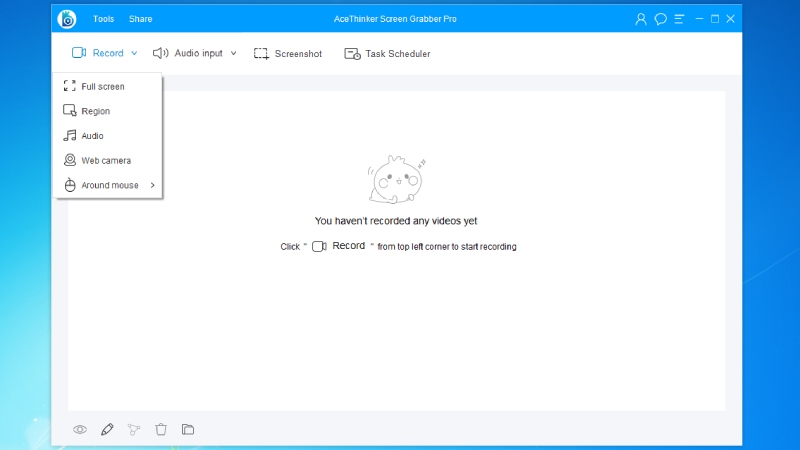
Task: Select Audio recording option
Action: point(92,136)
